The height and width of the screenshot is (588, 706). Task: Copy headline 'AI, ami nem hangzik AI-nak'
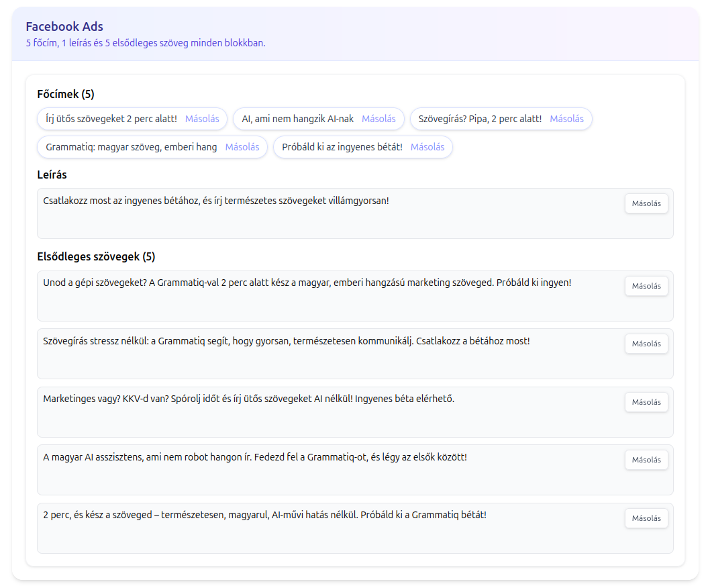point(379,119)
